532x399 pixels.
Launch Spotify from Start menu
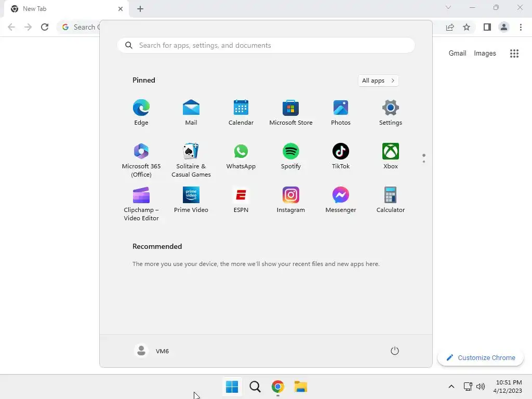point(291,156)
